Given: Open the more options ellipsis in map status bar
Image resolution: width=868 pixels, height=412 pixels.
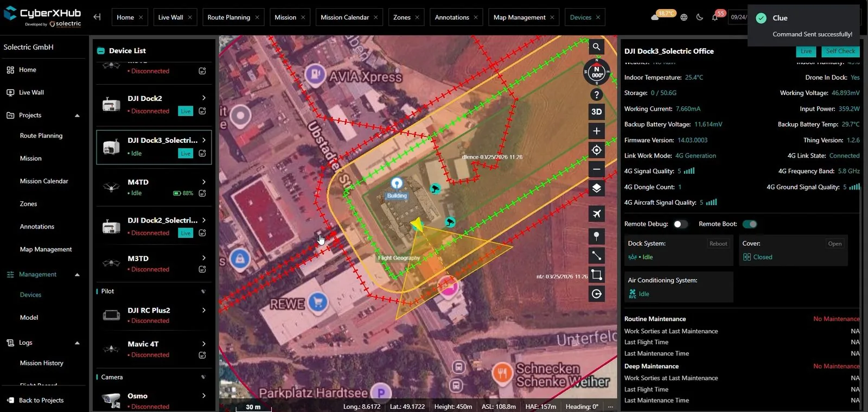Looking at the screenshot, I should [x=610, y=407].
